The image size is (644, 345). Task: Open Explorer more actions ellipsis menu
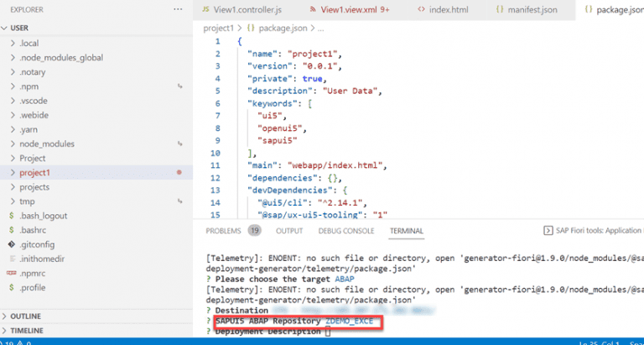tap(177, 9)
